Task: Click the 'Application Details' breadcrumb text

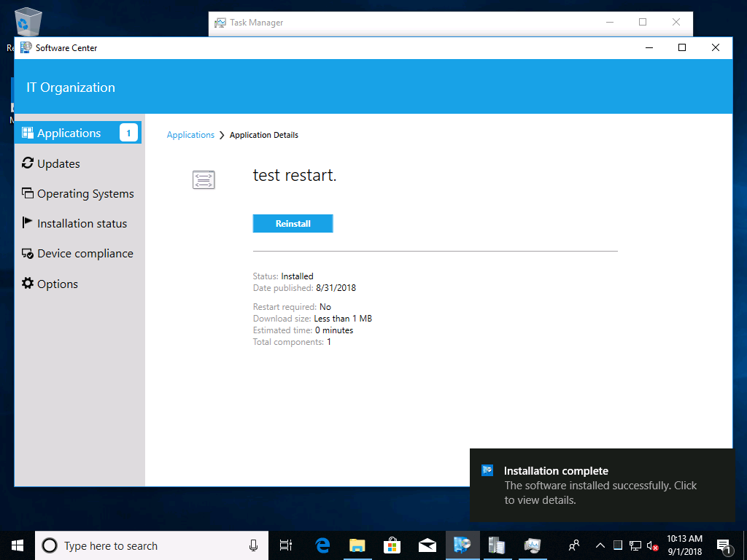Action: pyautogui.click(x=264, y=135)
